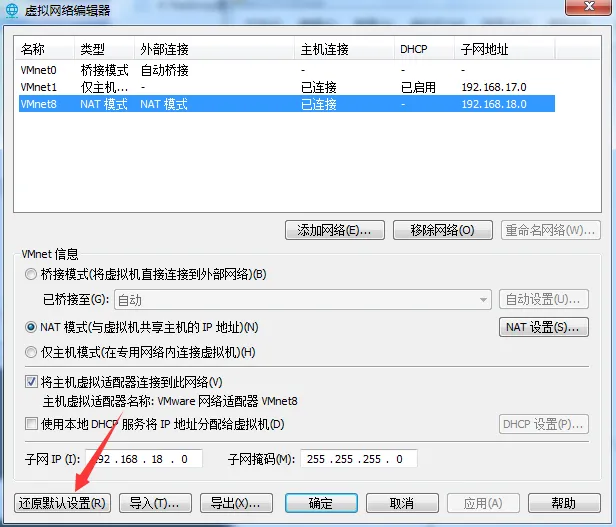
Task: Click the 导入 button
Action: coord(155,503)
